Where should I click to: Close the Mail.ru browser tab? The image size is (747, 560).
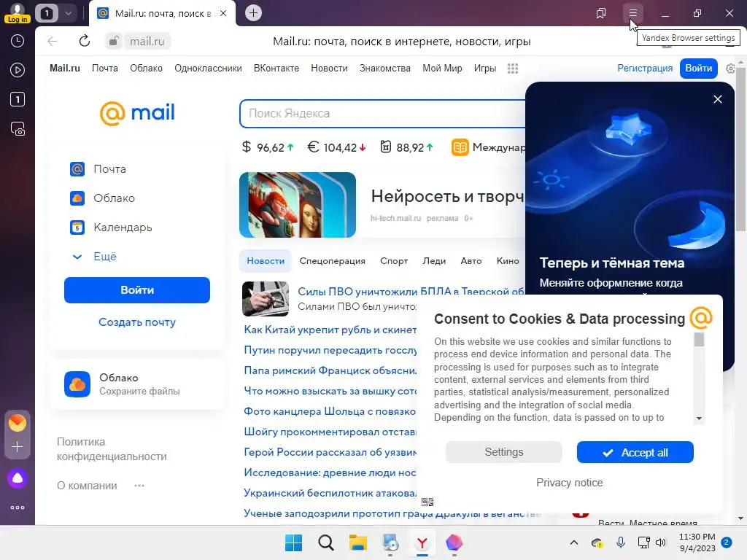(223, 13)
